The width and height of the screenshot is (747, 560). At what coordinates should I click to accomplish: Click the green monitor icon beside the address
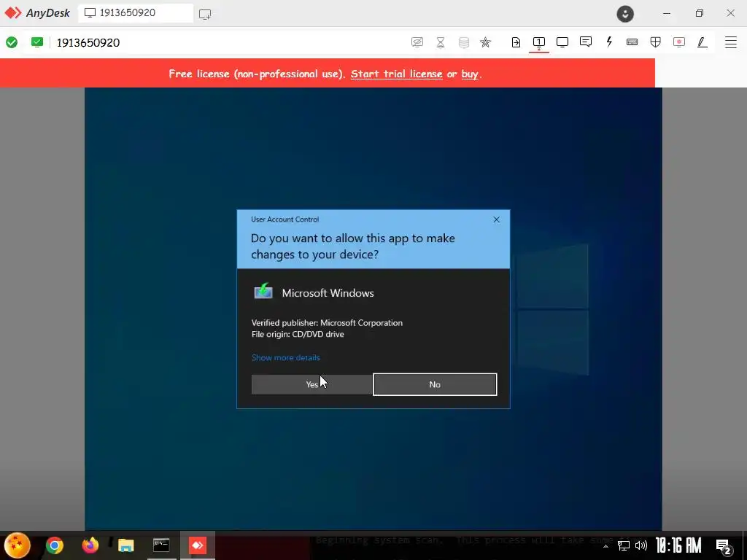pyautogui.click(x=36, y=42)
